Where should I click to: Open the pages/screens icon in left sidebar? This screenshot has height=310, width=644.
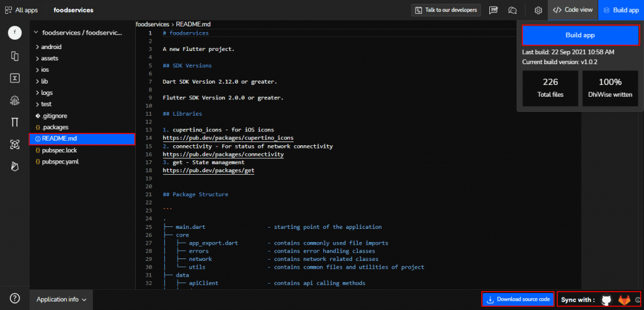pyautogui.click(x=15, y=56)
